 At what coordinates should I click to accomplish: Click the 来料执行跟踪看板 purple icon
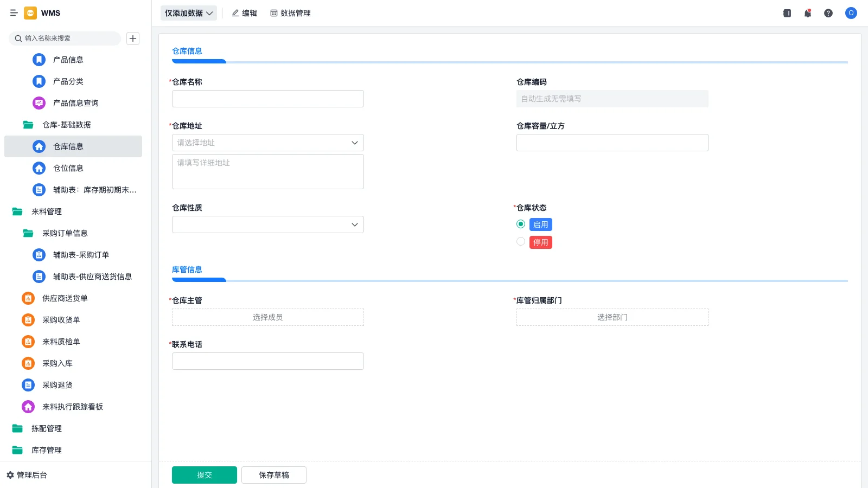(x=28, y=407)
